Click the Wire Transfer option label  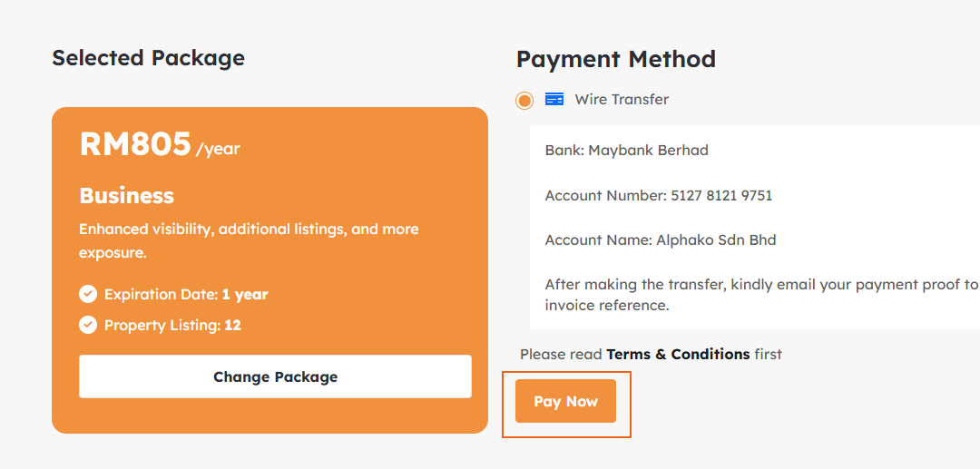(622, 100)
